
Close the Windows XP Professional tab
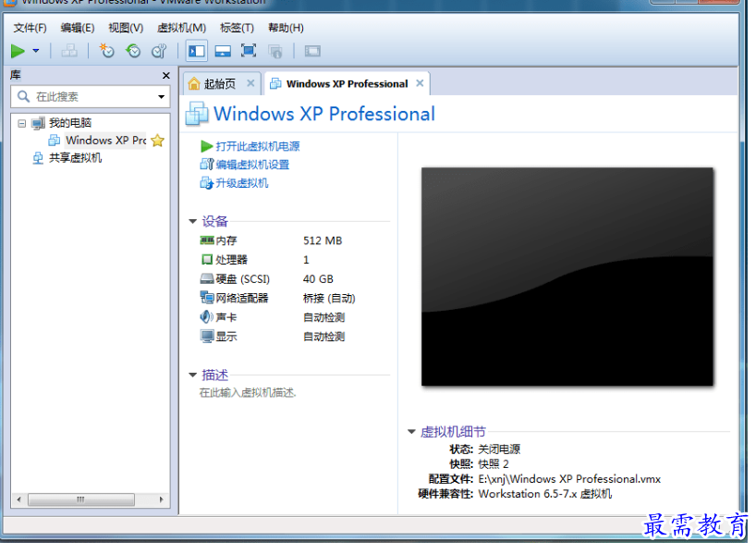pyautogui.click(x=420, y=83)
